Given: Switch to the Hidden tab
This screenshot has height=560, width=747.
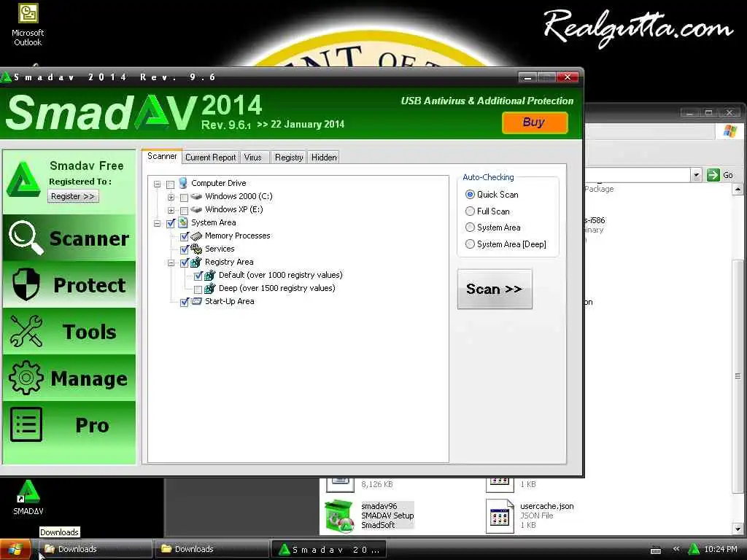Looking at the screenshot, I should click(x=324, y=157).
